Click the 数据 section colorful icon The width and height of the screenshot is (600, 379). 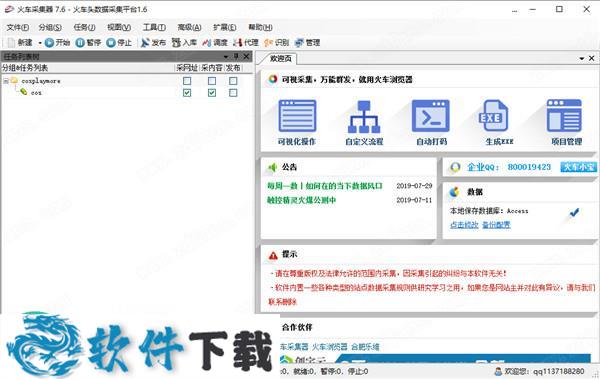(454, 192)
